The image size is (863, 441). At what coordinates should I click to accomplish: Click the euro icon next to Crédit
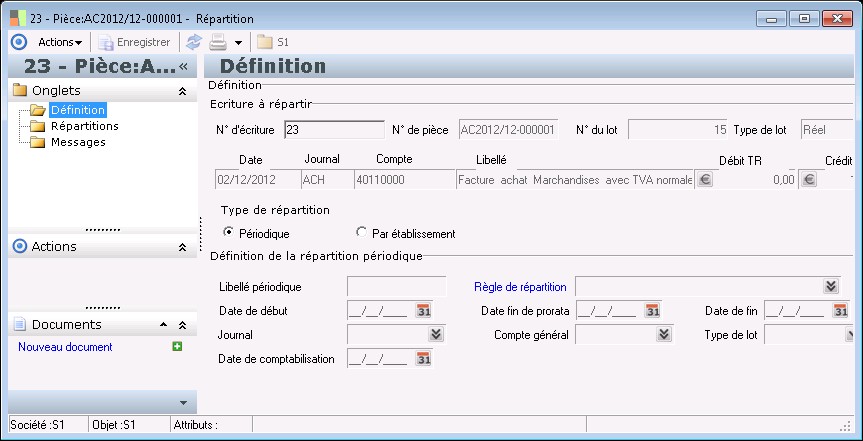[x=809, y=179]
